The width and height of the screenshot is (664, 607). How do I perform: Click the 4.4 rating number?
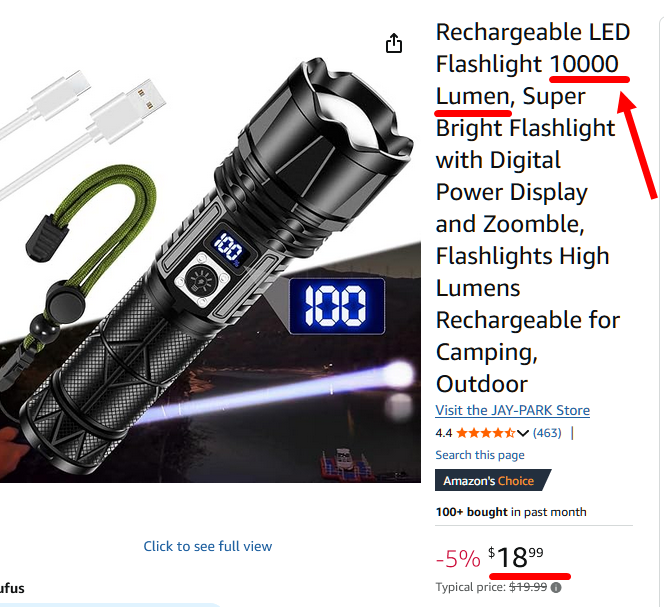point(443,433)
